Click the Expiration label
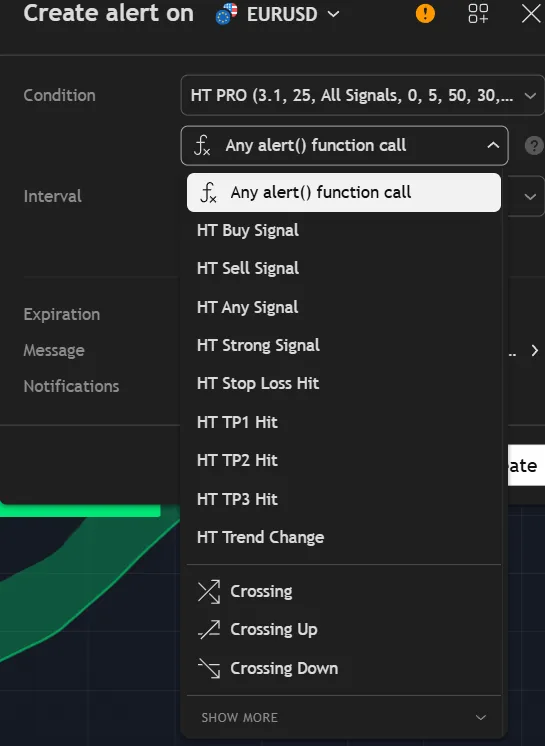Viewport: 545px width, 746px height. [x=62, y=314]
